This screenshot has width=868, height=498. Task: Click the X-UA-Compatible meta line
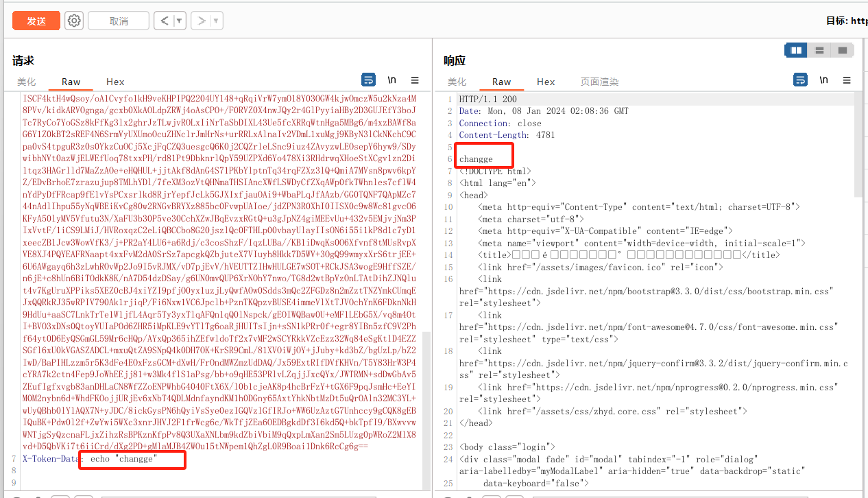[605, 230]
